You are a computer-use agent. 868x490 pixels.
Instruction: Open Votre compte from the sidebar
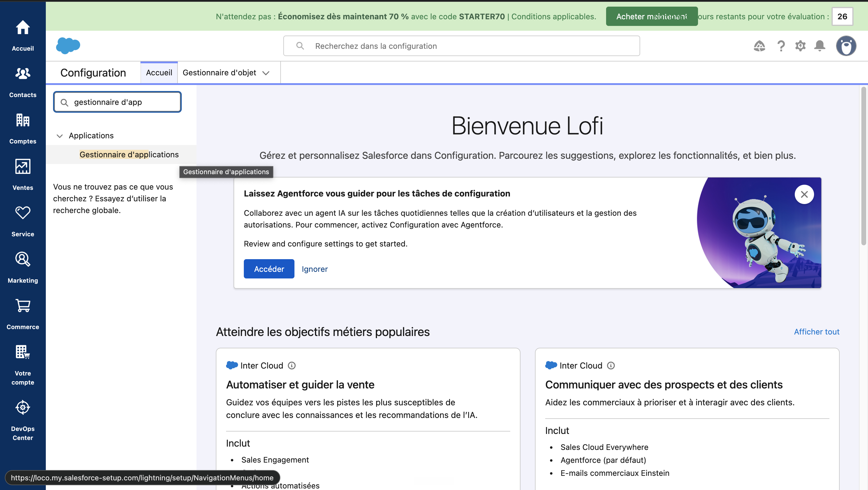click(x=23, y=365)
